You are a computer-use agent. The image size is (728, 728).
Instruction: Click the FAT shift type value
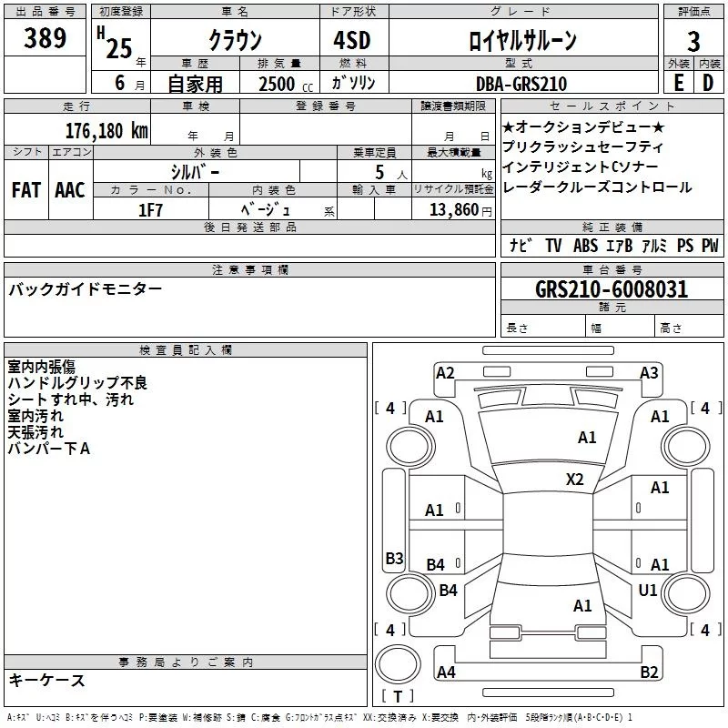pyautogui.click(x=26, y=189)
